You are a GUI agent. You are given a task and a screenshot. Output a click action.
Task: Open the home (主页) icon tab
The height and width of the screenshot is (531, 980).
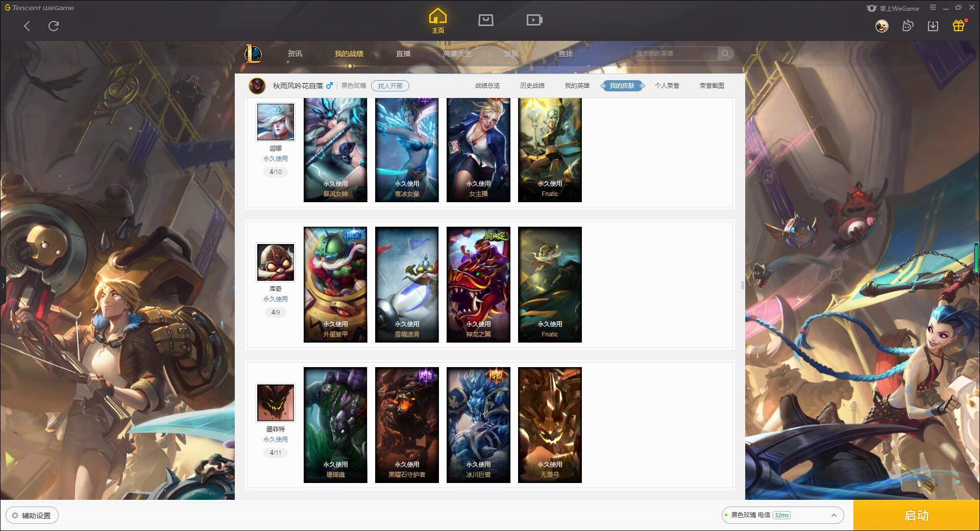click(438, 21)
